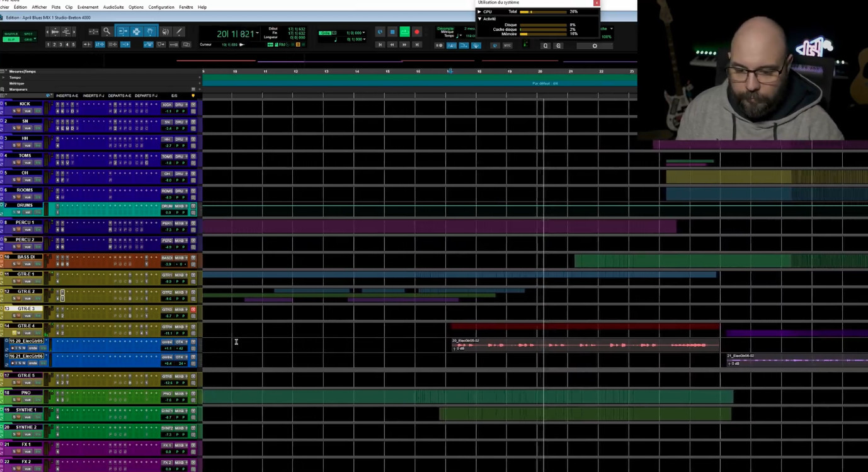This screenshot has height=472, width=868.
Task: Click the Stop transport button
Action: point(392,32)
